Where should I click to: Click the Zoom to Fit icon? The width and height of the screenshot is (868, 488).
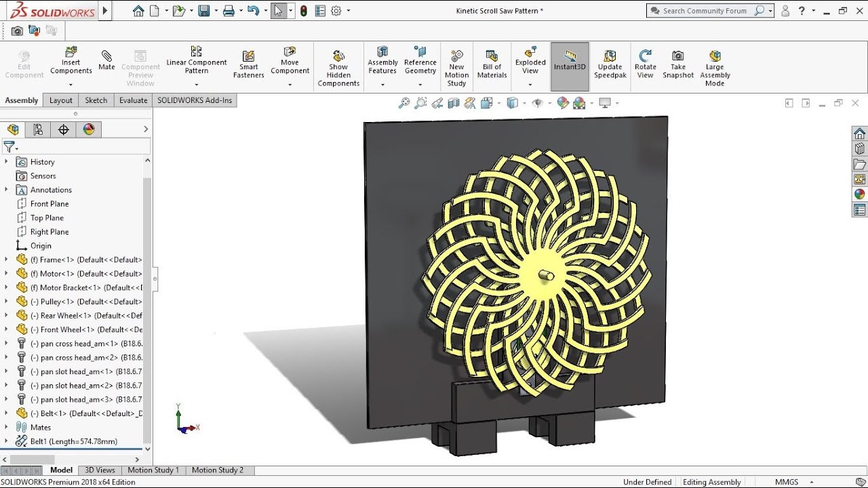(404, 103)
